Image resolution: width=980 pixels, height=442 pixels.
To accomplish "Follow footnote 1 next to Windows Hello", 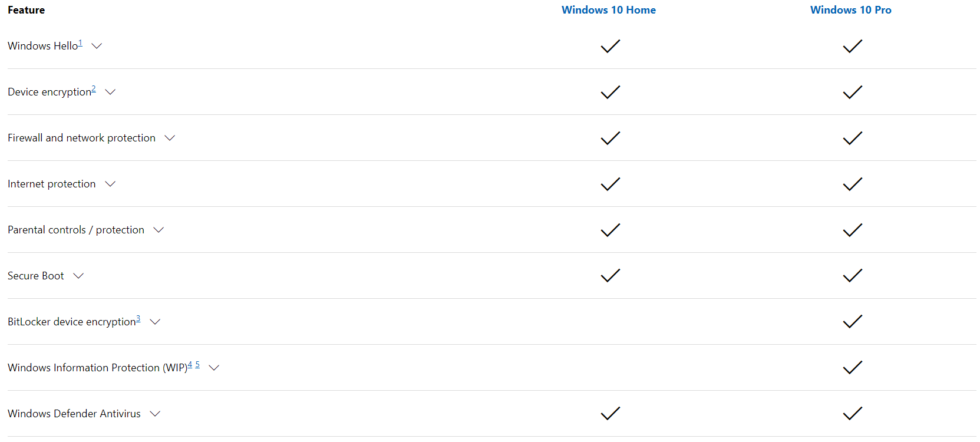I will (x=80, y=43).
